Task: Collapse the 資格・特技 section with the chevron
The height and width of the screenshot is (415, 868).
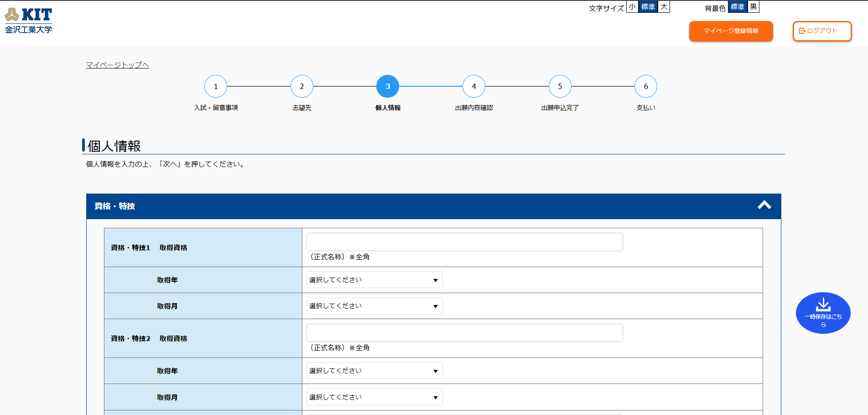Action: pos(764,205)
